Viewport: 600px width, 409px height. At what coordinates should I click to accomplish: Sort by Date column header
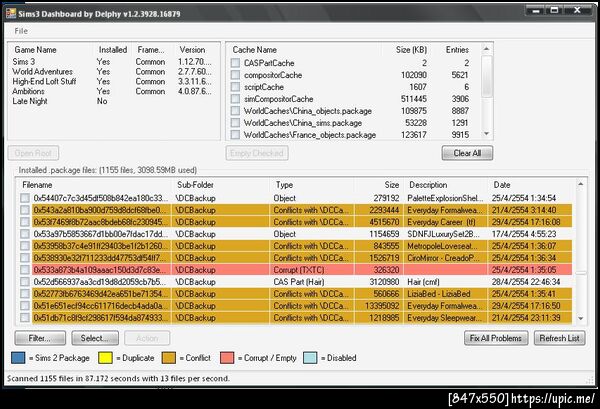(x=530, y=185)
